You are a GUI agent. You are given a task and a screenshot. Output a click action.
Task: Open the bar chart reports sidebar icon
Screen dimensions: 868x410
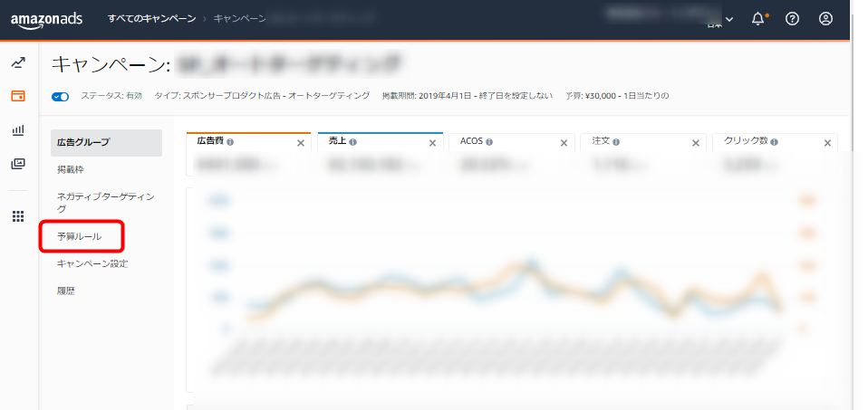click(18, 130)
